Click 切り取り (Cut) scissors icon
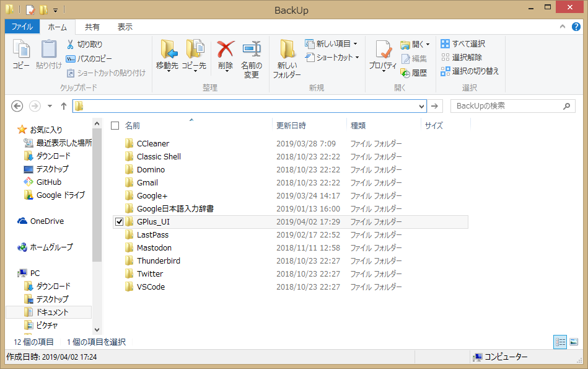This screenshot has width=588, height=369. click(x=71, y=45)
